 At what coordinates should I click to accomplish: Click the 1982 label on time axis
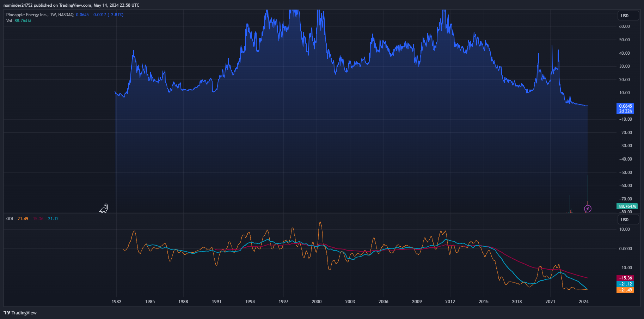point(117,301)
